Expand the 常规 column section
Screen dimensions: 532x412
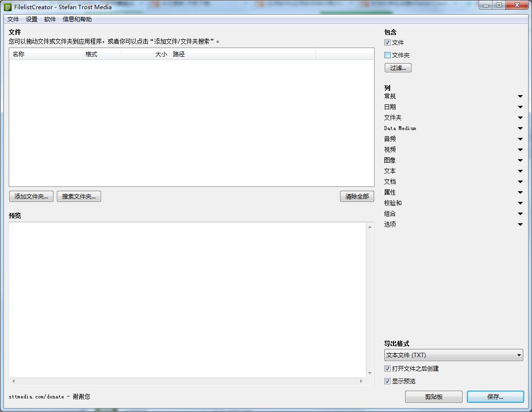click(x=520, y=96)
